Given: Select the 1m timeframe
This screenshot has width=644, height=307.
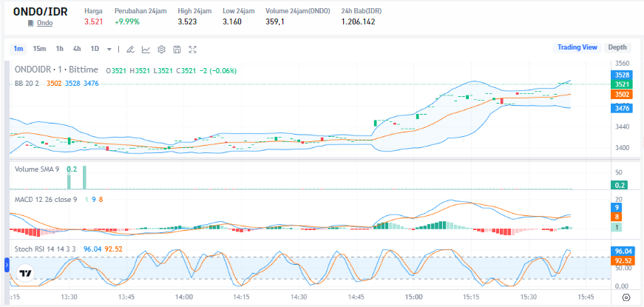Looking at the screenshot, I should click(18, 49).
